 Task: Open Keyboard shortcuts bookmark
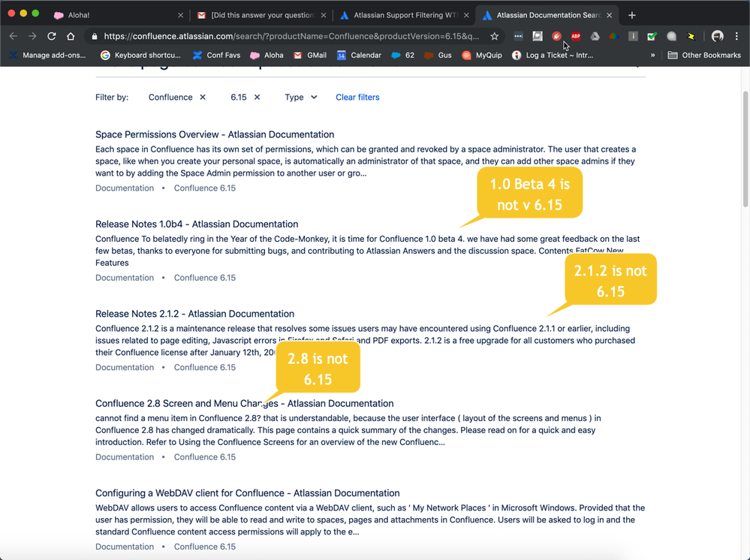coord(140,55)
